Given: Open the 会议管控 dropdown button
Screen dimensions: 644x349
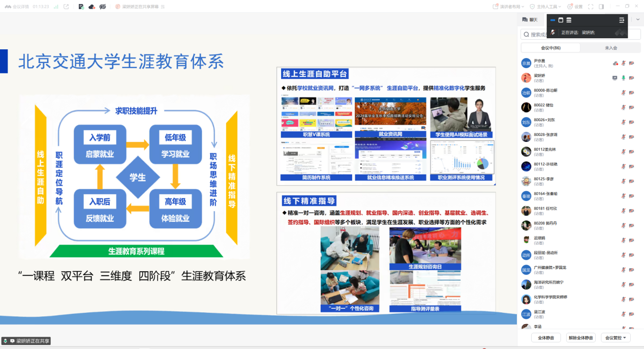Looking at the screenshot, I should tap(616, 338).
